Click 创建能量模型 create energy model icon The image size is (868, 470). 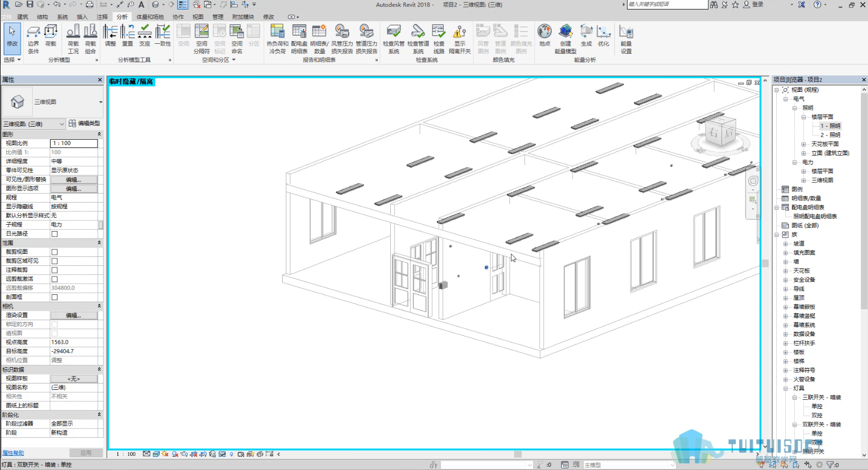pyautogui.click(x=565, y=39)
